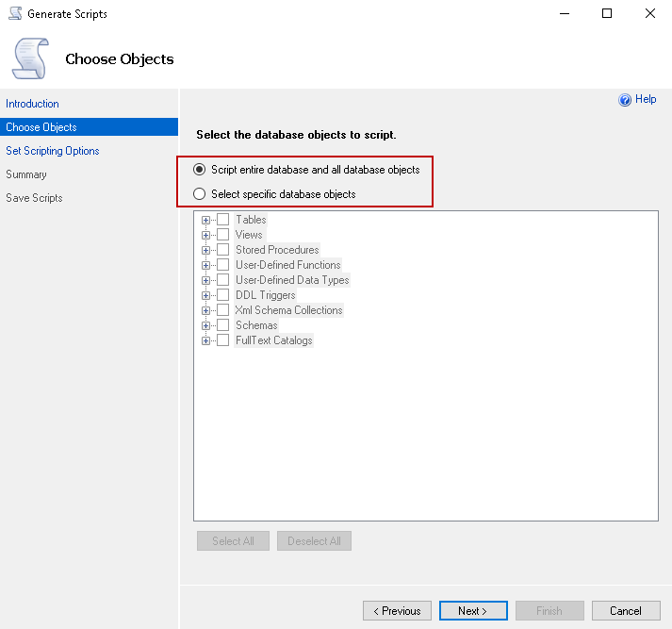Tick the Schemas checkbox
Screen dimensions: 672x629
[222, 325]
